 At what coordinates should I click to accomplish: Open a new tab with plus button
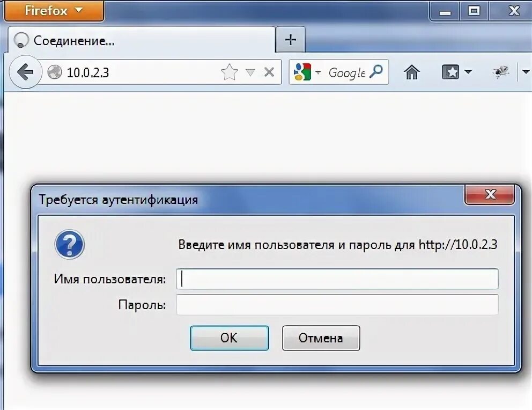(291, 40)
